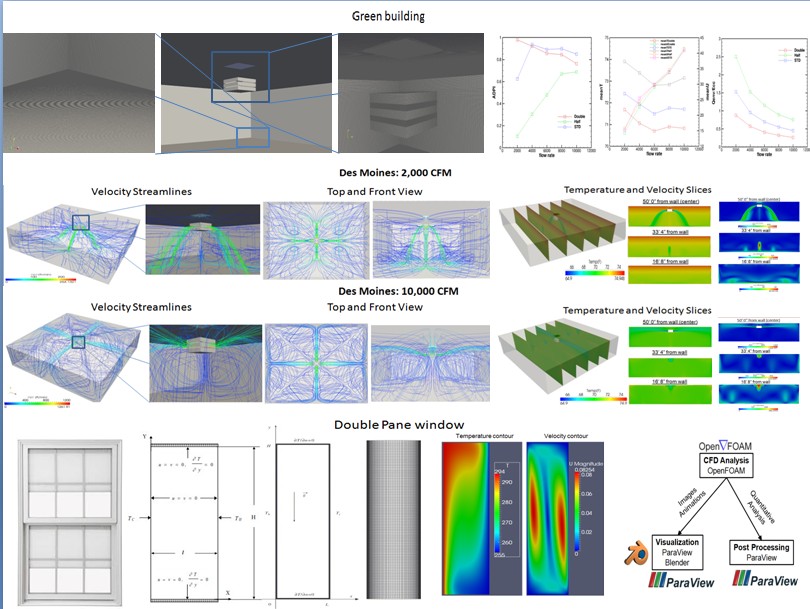Click the OpenFOAM logo at the workflow top
810x609 pixels.
pyautogui.click(x=725, y=446)
